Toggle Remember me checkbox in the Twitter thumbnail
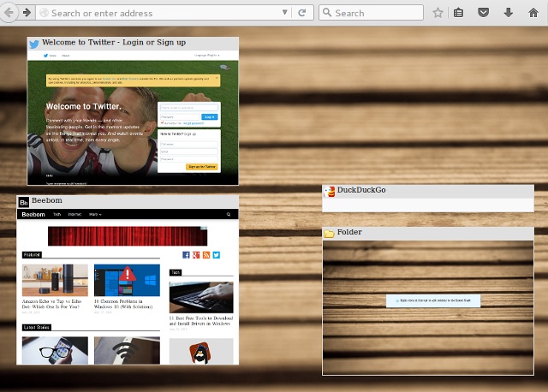548x392 pixels. tap(162, 123)
